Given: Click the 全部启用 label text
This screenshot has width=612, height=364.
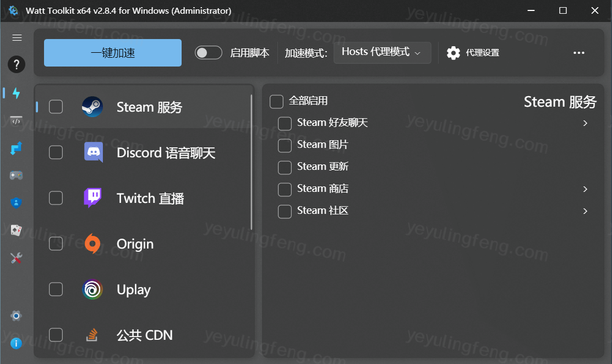Looking at the screenshot, I should (x=308, y=101).
